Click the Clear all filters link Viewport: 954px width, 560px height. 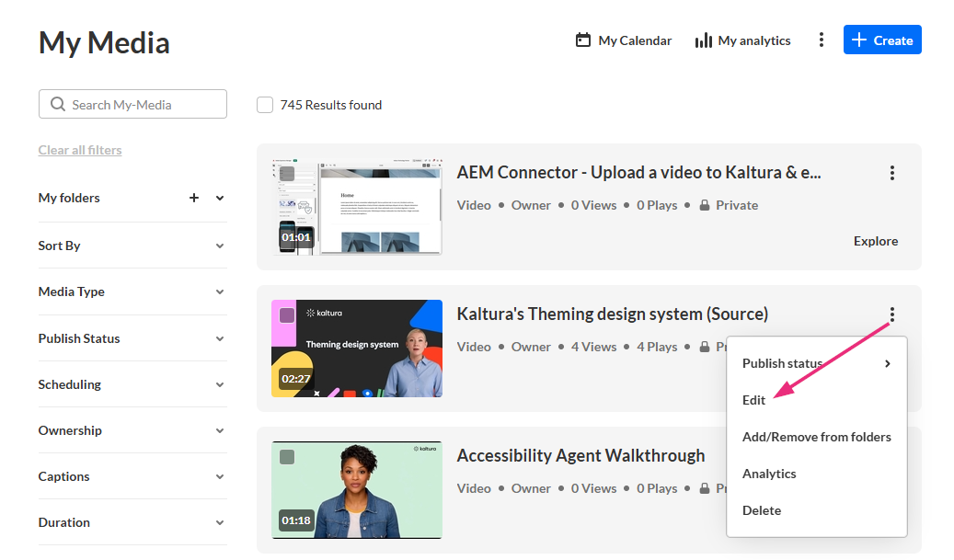point(80,150)
